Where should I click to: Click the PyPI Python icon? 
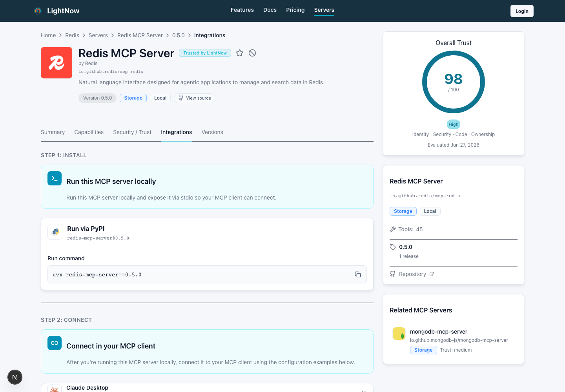(x=55, y=232)
